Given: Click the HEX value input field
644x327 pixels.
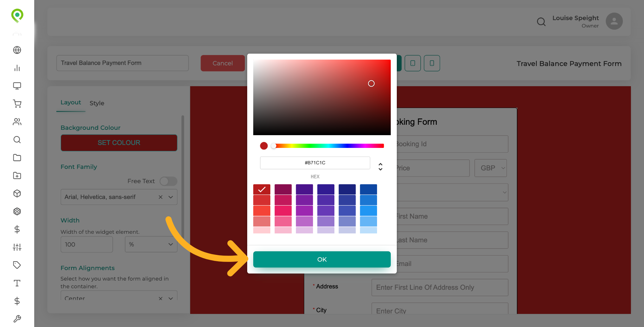Looking at the screenshot, I should click(x=315, y=163).
